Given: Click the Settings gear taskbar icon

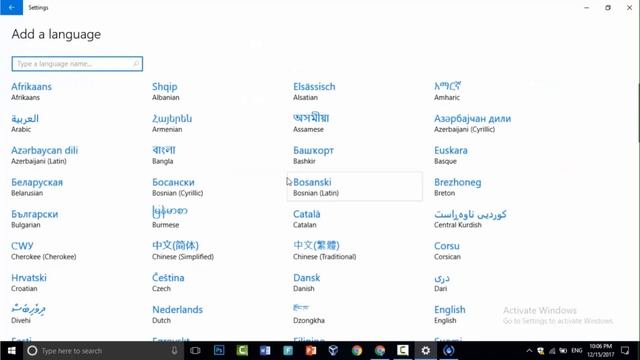Looking at the screenshot, I should (x=425, y=350).
